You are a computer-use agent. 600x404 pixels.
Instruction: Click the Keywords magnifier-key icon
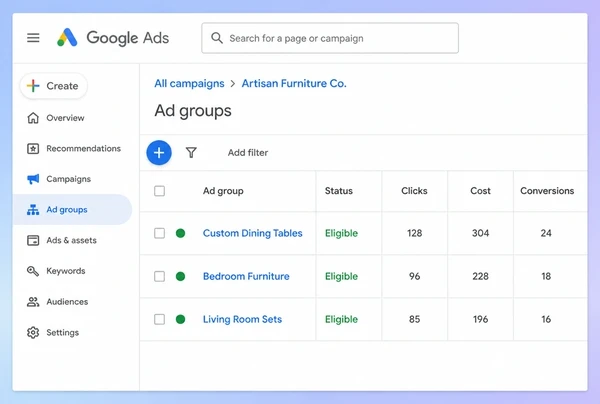click(x=33, y=271)
